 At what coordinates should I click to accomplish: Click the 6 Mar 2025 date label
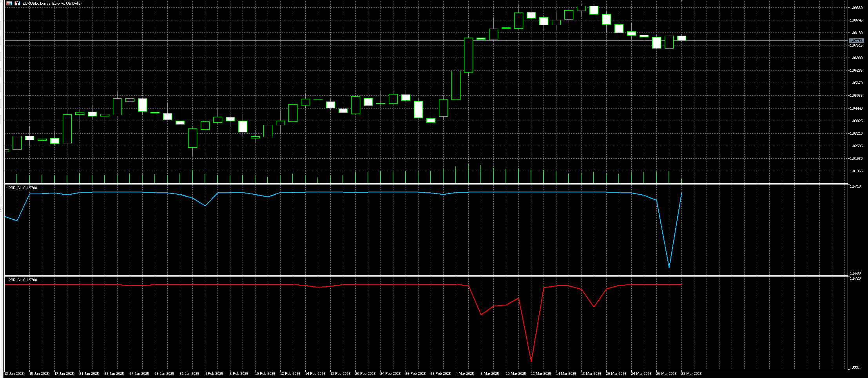click(490, 374)
